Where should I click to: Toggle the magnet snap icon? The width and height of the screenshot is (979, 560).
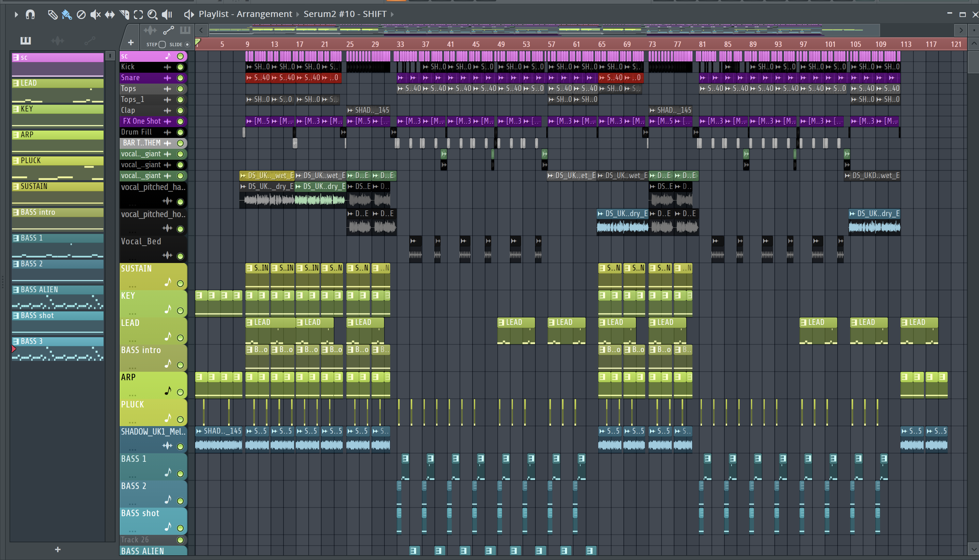point(30,15)
